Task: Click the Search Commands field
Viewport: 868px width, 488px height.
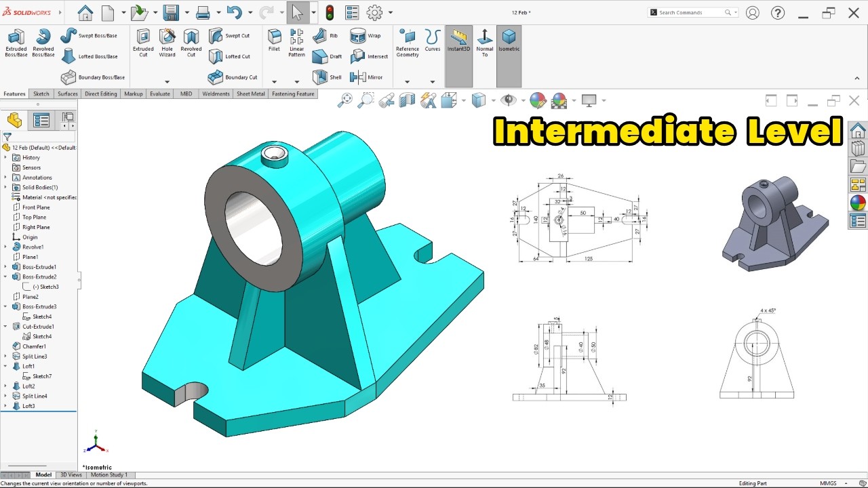Action: pyautogui.click(x=693, y=12)
